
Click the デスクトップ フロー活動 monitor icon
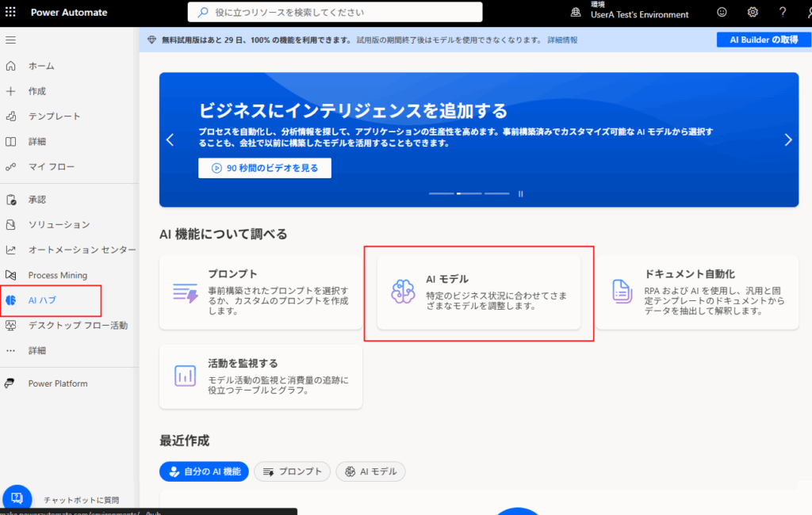click(x=11, y=325)
